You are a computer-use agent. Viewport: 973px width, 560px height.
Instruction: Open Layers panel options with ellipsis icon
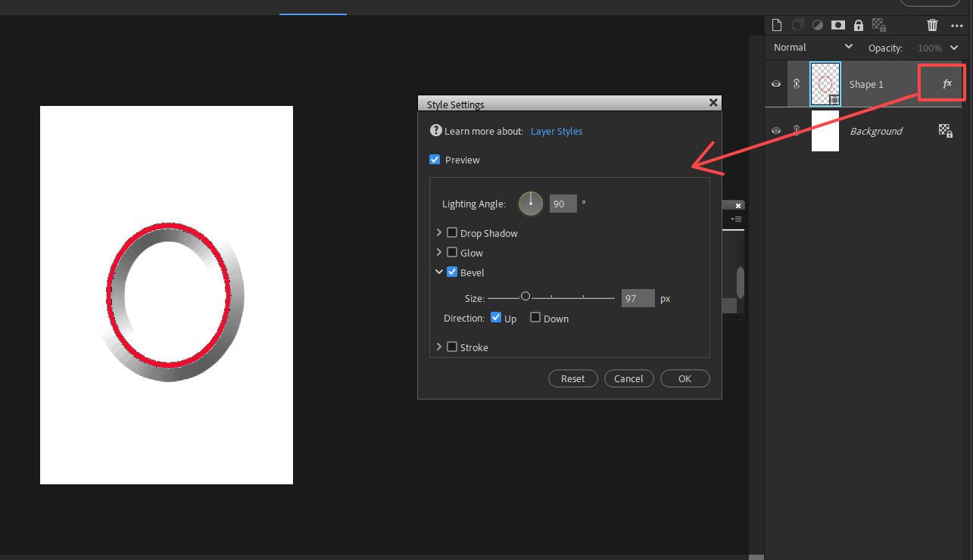(x=957, y=25)
